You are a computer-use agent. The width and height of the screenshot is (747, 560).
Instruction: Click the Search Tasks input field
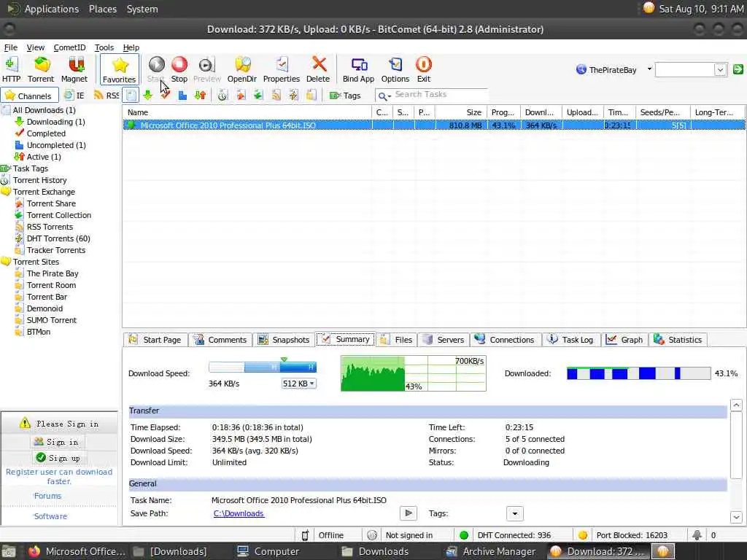440,95
